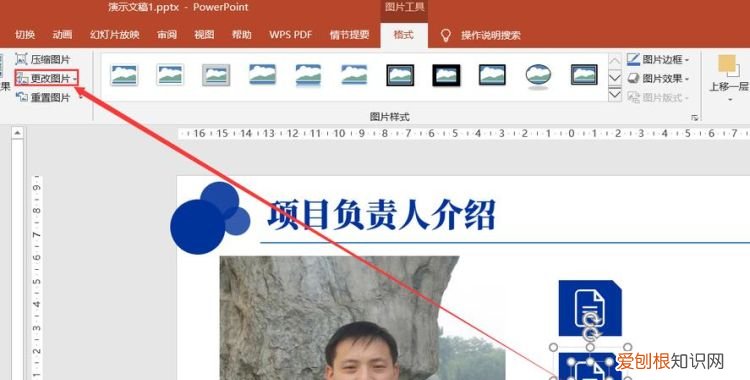Image resolution: width=750 pixels, height=380 pixels.
Task: Open the 图片版式 dropdown
Action: tap(658, 97)
